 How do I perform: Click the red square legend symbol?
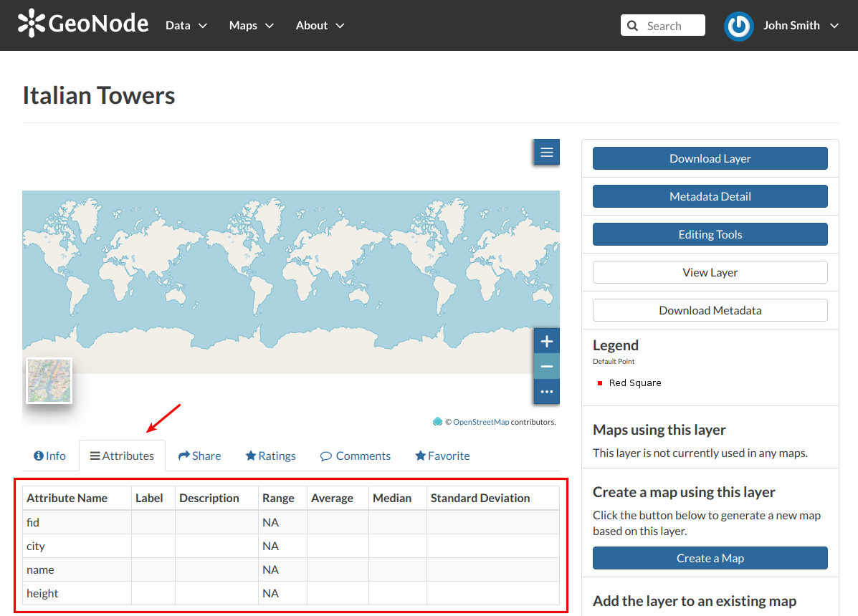600,383
